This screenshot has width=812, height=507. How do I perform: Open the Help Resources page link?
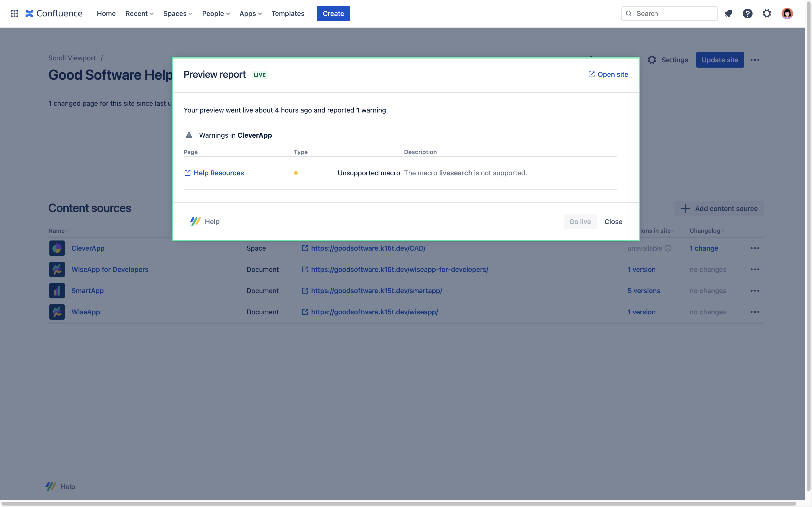point(218,173)
